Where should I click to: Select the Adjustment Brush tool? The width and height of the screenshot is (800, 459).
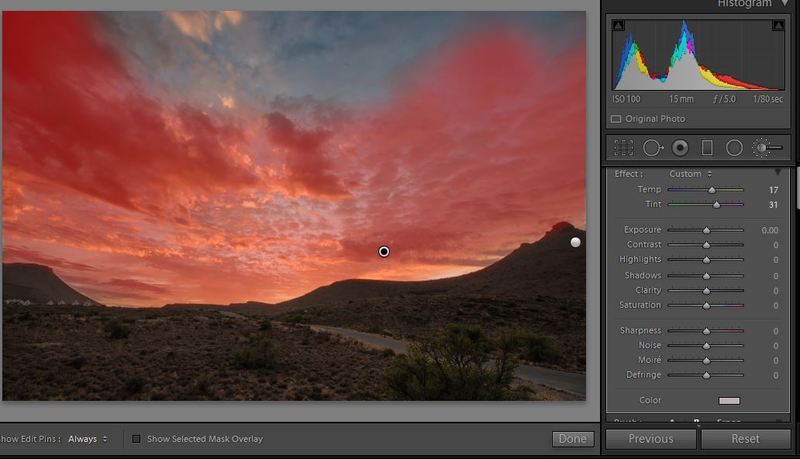point(767,148)
